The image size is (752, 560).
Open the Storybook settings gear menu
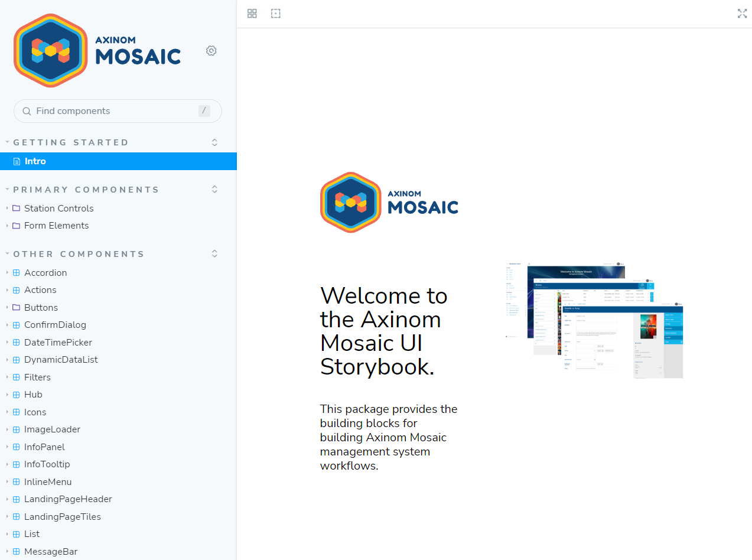pos(211,51)
